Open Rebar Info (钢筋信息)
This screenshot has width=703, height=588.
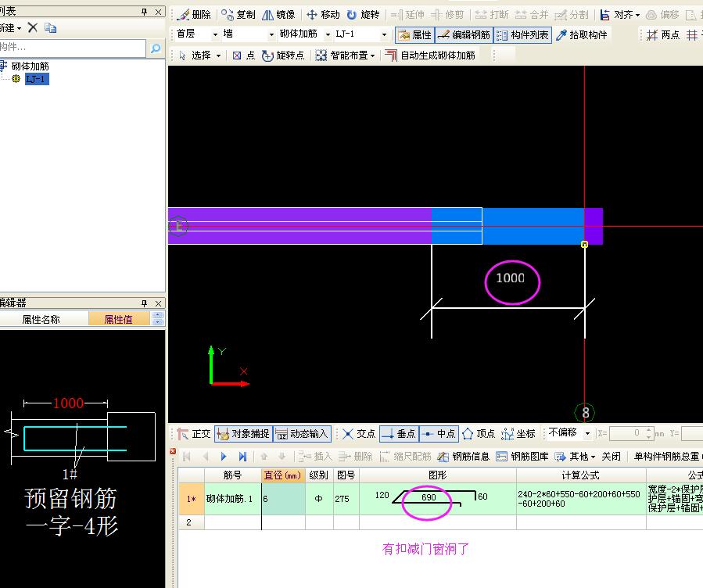pos(464,456)
